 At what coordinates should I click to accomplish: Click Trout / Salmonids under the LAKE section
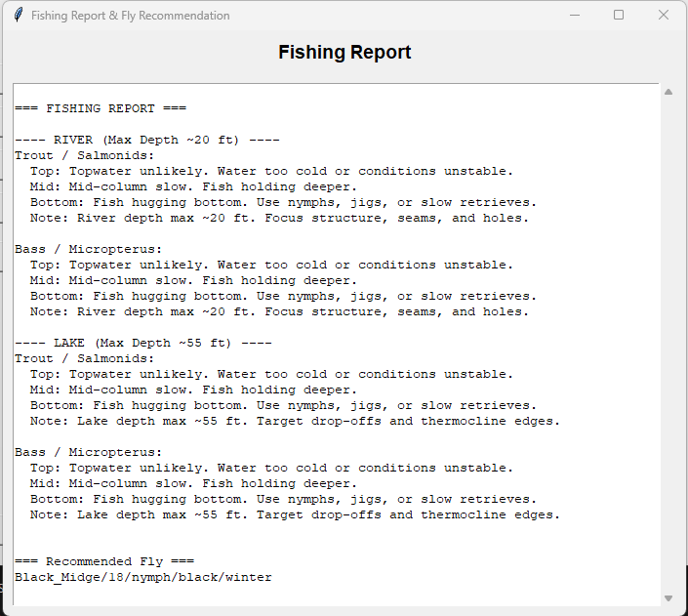coord(85,358)
